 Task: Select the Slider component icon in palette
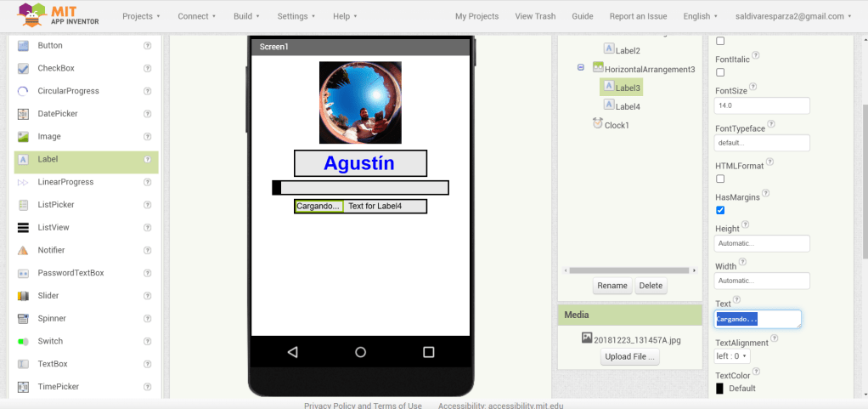coord(23,296)
